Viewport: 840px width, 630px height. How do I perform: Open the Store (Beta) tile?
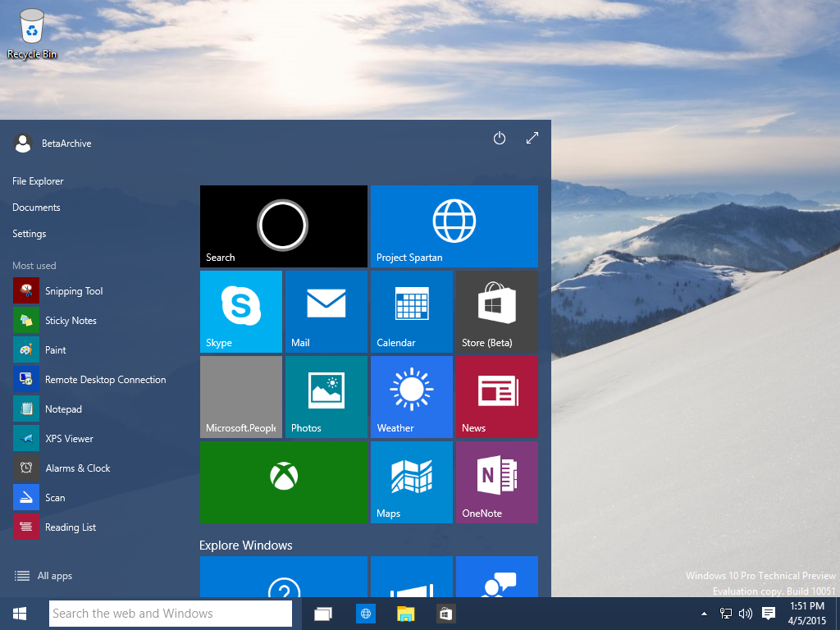pyautogui.click(x=496, y=312)
